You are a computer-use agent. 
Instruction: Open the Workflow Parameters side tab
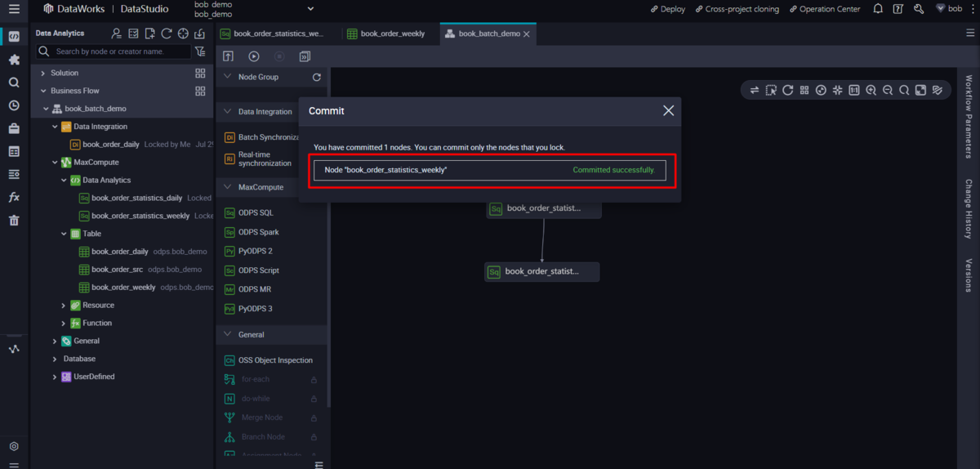point(969,117)
